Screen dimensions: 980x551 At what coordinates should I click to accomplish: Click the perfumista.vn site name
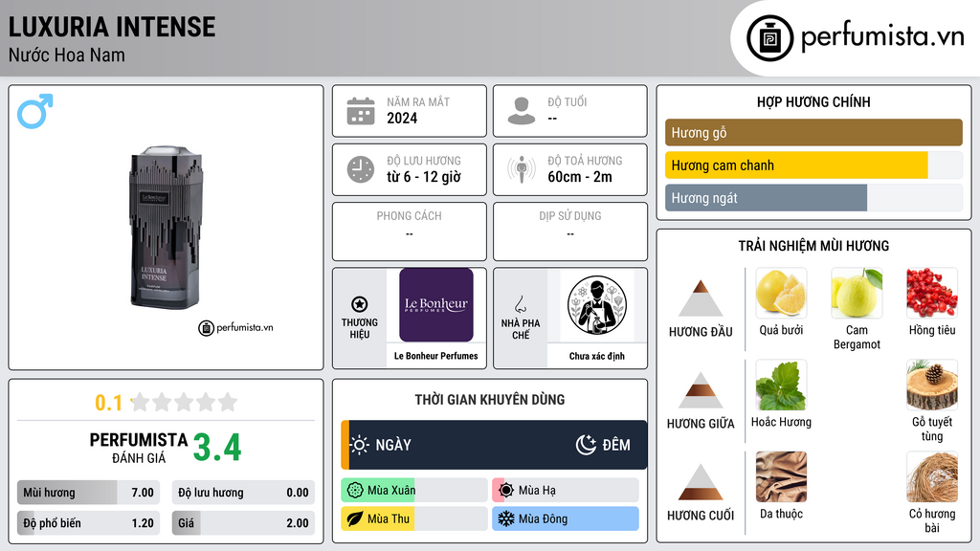882,36
